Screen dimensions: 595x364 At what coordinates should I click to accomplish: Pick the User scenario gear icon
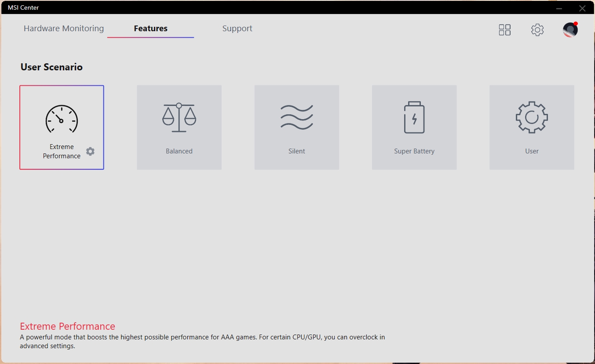click(532, 117)
